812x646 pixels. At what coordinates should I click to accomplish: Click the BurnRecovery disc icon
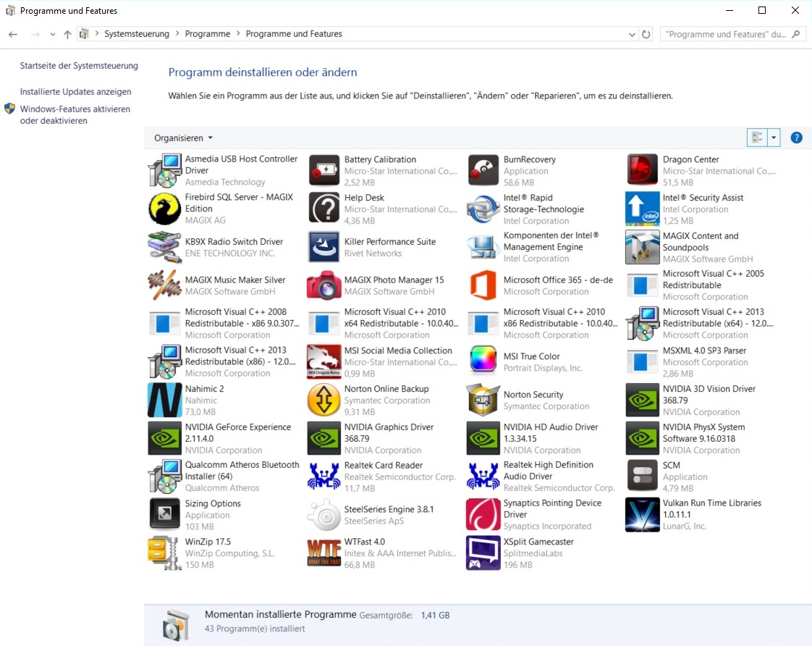point(483,170)
